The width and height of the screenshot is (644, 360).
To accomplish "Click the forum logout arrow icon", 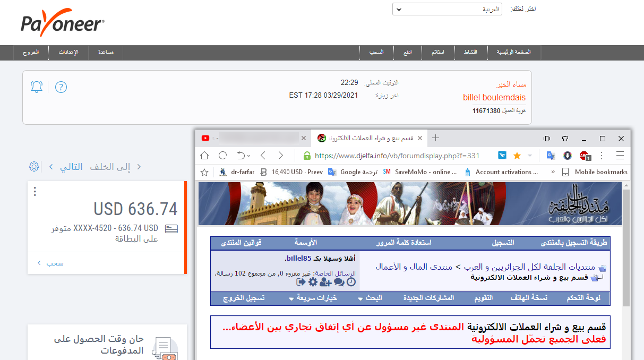I will coord(301,282).
